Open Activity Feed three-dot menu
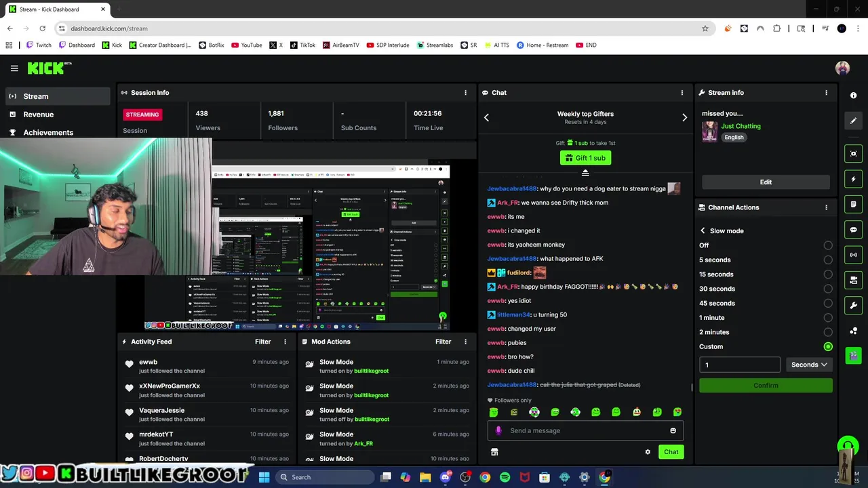 [285, 342]
